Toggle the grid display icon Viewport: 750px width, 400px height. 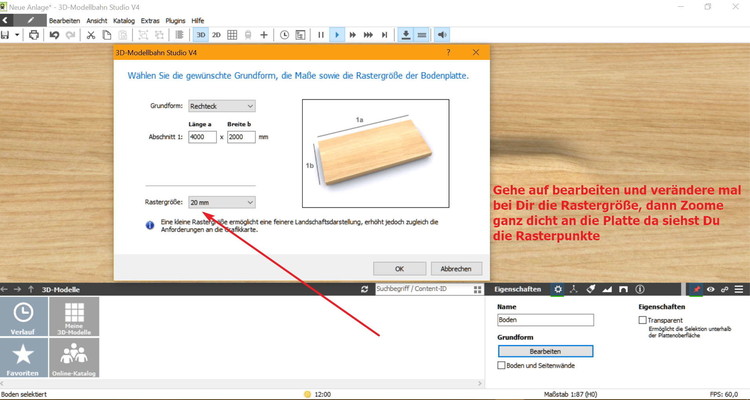[x=232, y=35]
